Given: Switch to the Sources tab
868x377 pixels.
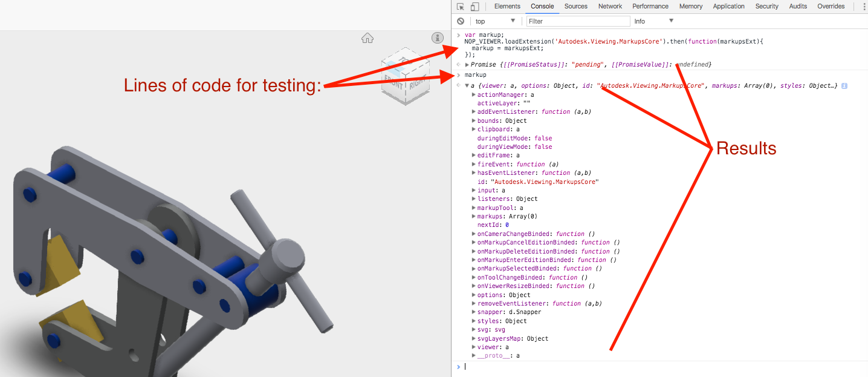Looking at the screenshot, I should [x=575, y=6].
